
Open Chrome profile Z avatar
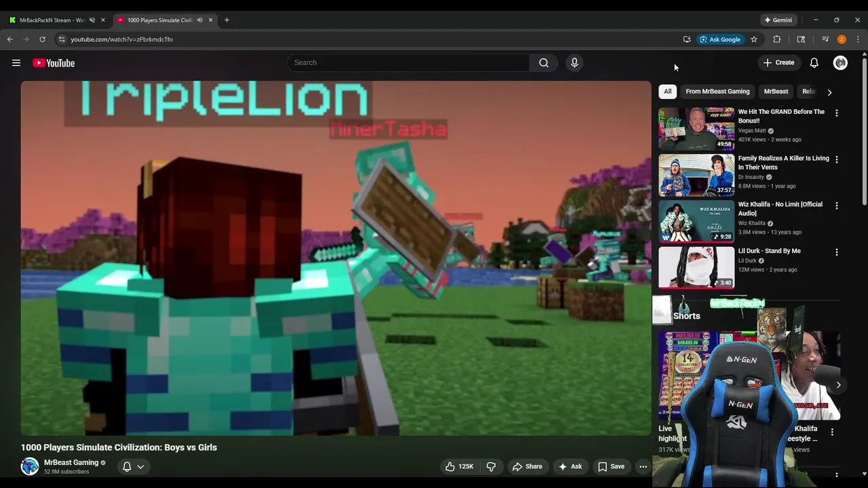842,39
